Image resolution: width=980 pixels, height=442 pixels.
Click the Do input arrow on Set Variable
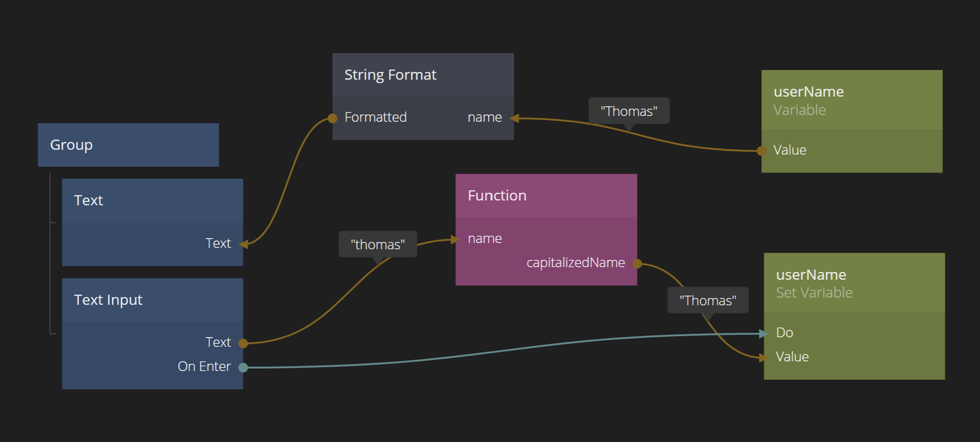[x=763, y=333]
